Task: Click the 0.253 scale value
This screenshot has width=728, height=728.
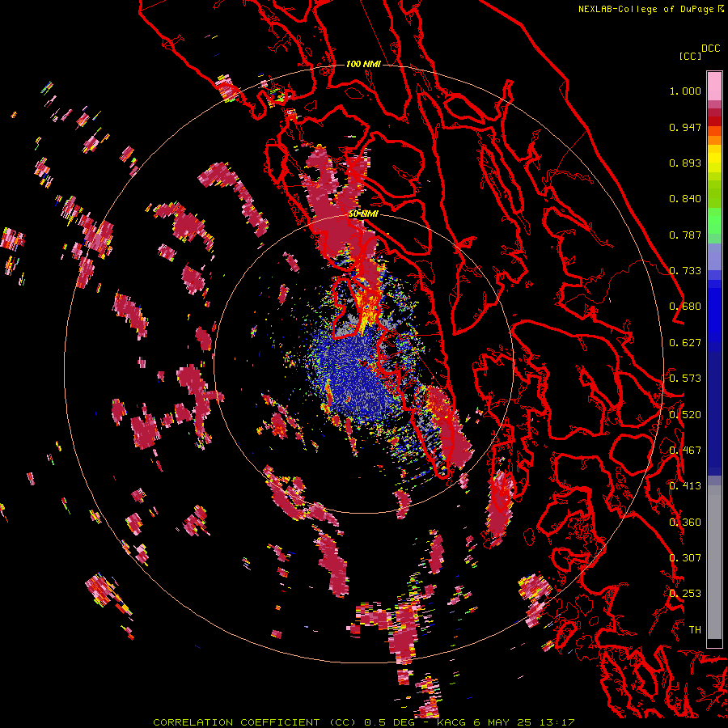Action: point(685,594)
